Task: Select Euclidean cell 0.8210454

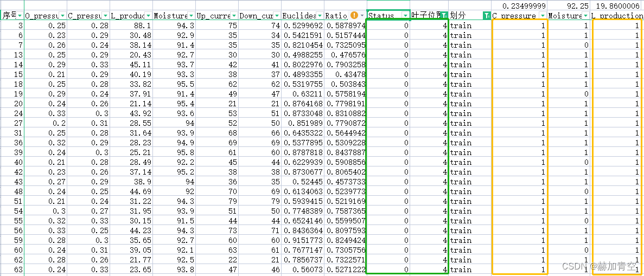Action: pyautogui.click(x=303, y=45)
